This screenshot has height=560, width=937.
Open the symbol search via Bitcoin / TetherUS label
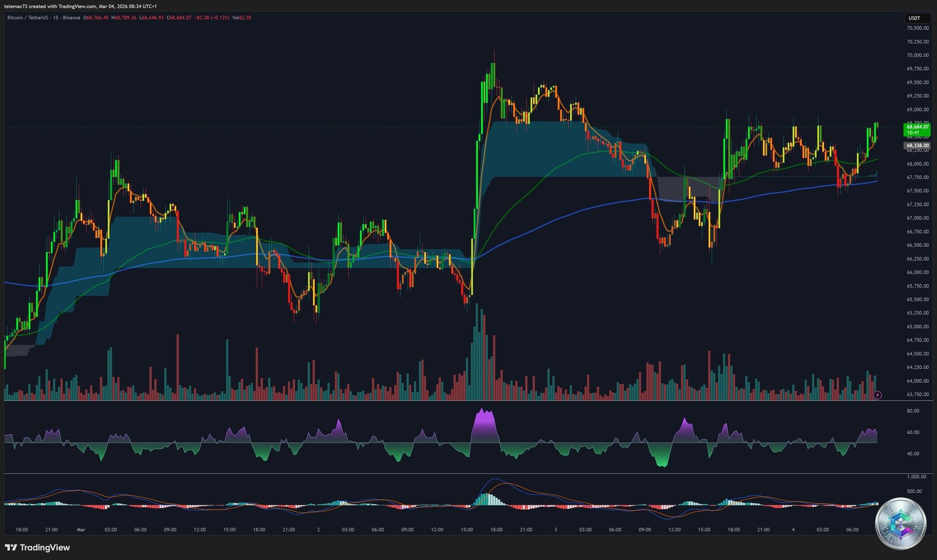click(26, 18)
